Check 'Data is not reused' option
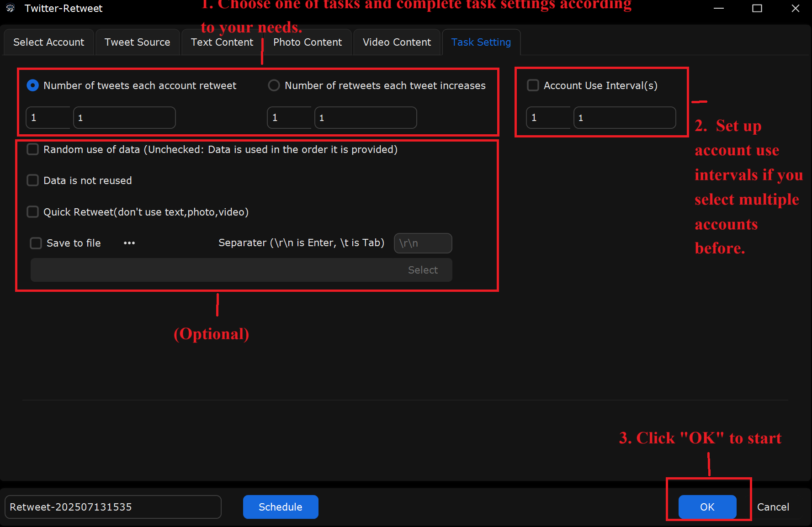 click(x=32, y=180)
